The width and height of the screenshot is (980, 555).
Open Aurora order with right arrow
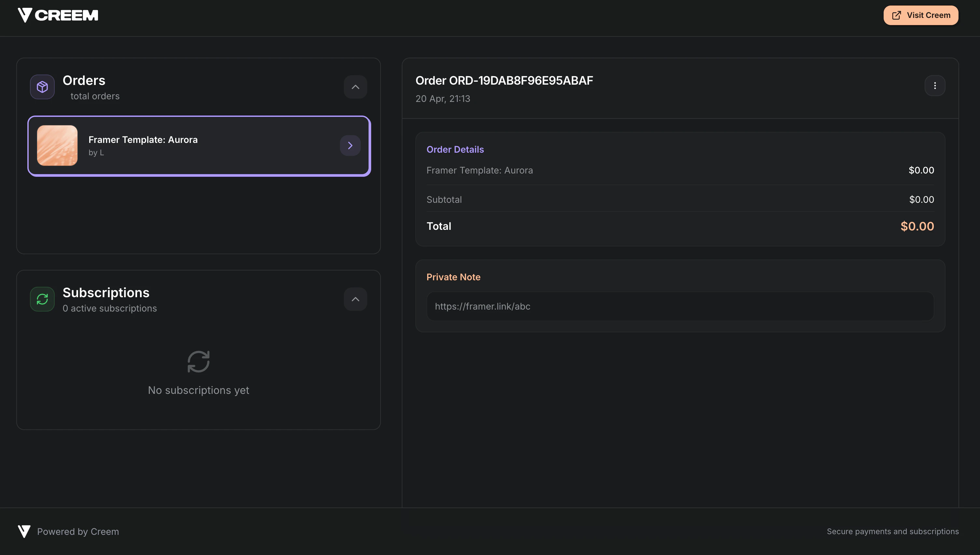(350, 146)
